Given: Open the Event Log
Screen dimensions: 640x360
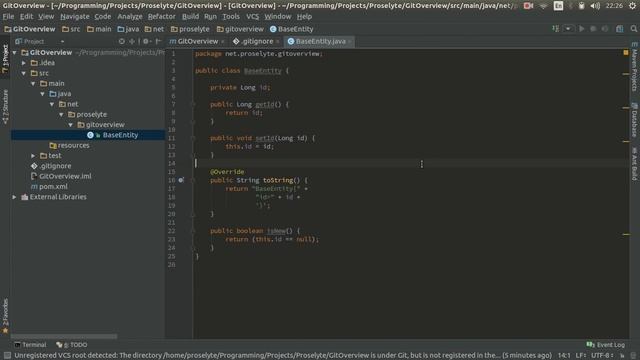Looking at the screenshot, I should click(x=606, y=345).
